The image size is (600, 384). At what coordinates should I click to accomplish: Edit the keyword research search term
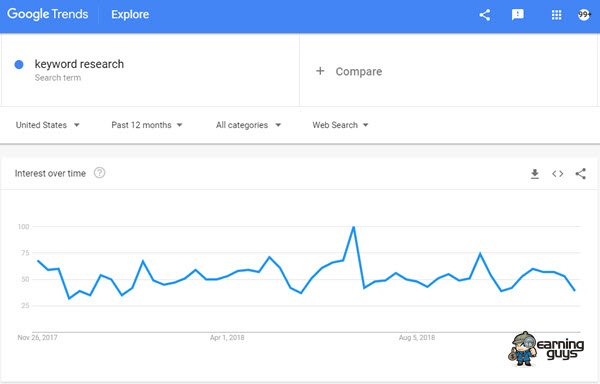click(x=79, y=64)
